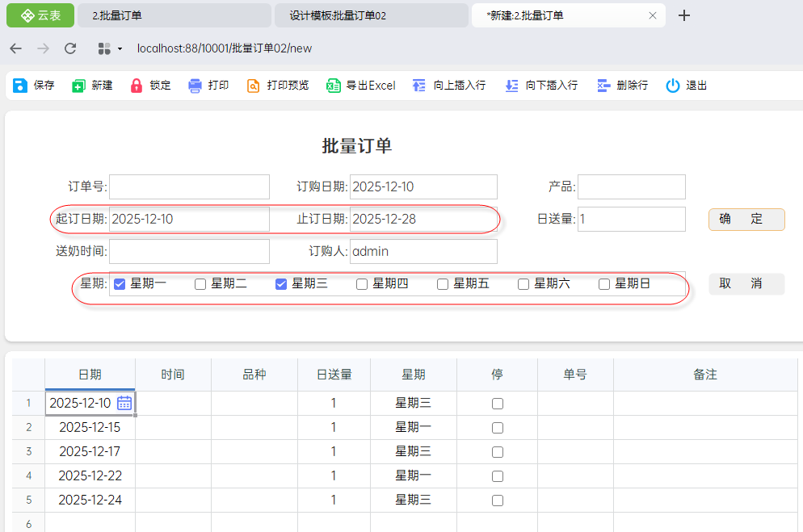The width and height of the screenshot is (803, 532).
Task: Click the 品种 column header
Action: [254, 375]
